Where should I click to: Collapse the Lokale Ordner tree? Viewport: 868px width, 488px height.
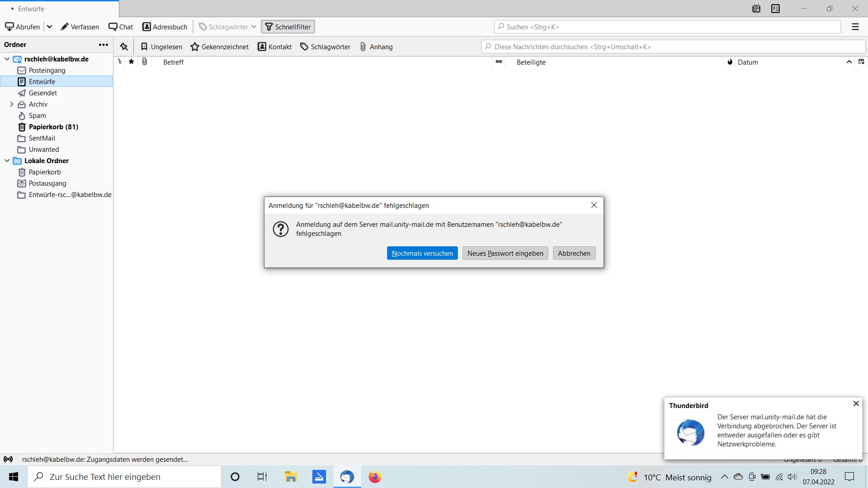pos(7,161)
